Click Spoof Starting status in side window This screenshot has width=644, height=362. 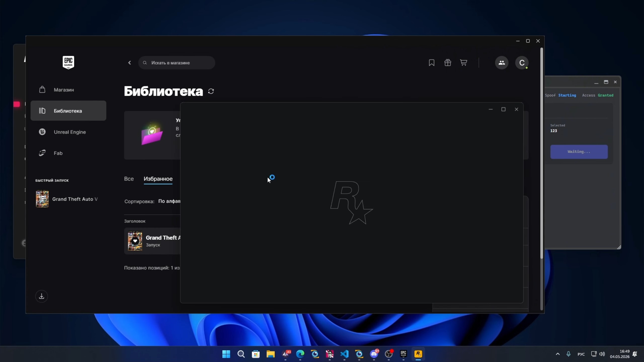pyautogui.click(x=560, y=95)
